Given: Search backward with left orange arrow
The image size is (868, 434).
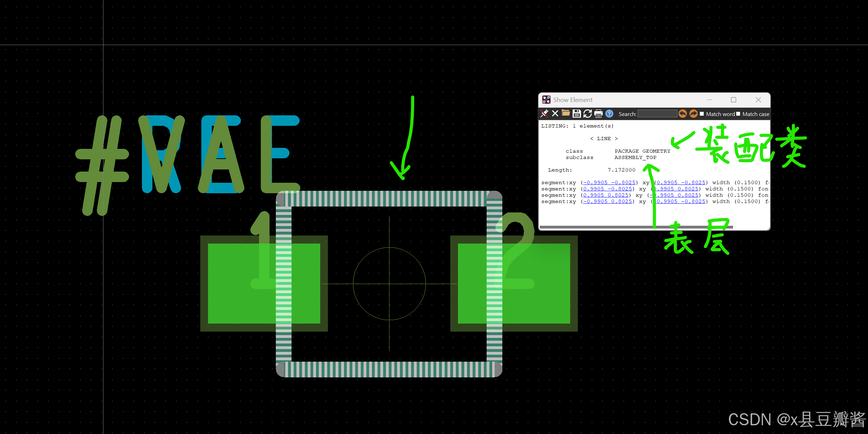Looking at the screenshot, I should point(682,114).
